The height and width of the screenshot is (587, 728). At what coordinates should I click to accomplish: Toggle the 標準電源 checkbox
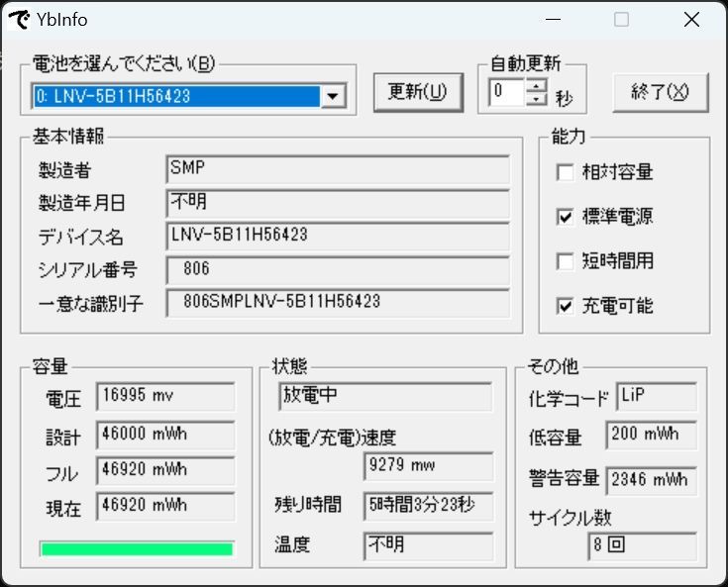(x=565, y=217)
